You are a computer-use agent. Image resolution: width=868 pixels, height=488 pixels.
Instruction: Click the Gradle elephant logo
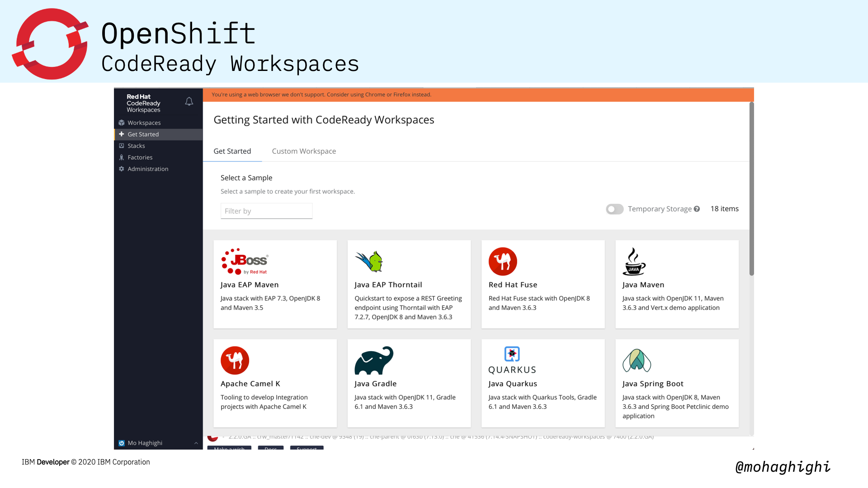click(x=374, y=360)
